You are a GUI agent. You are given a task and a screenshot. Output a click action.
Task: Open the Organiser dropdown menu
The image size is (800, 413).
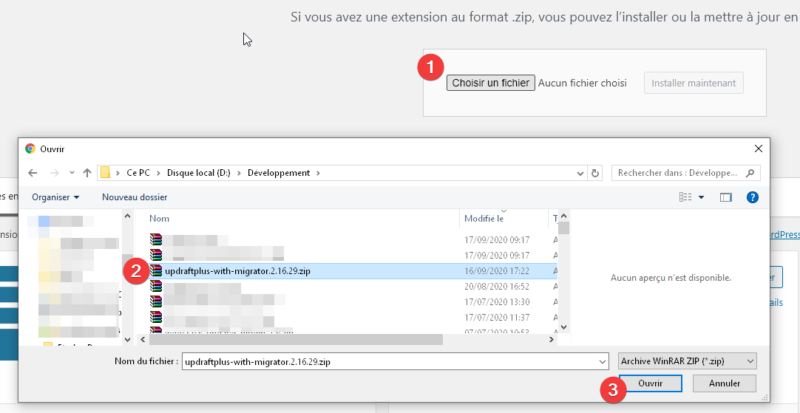[56, 197]
